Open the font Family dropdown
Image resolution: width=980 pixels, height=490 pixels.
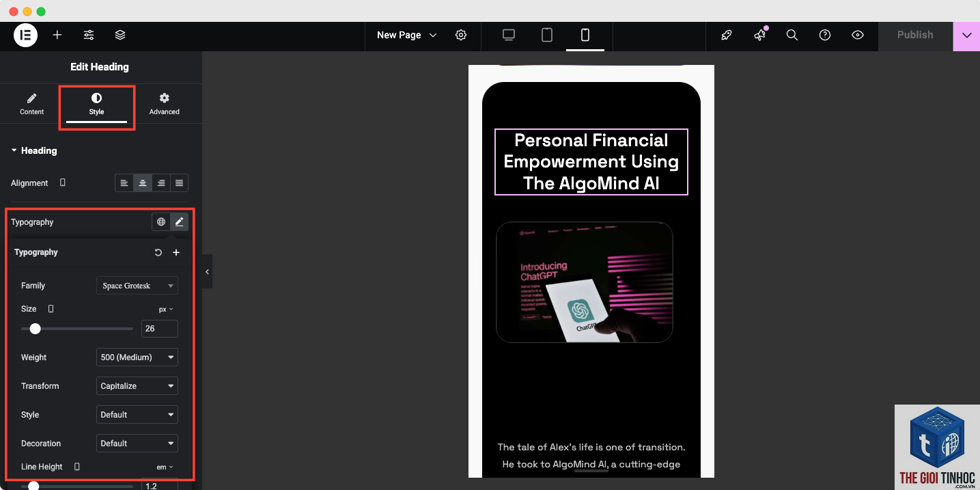[137, 286]
